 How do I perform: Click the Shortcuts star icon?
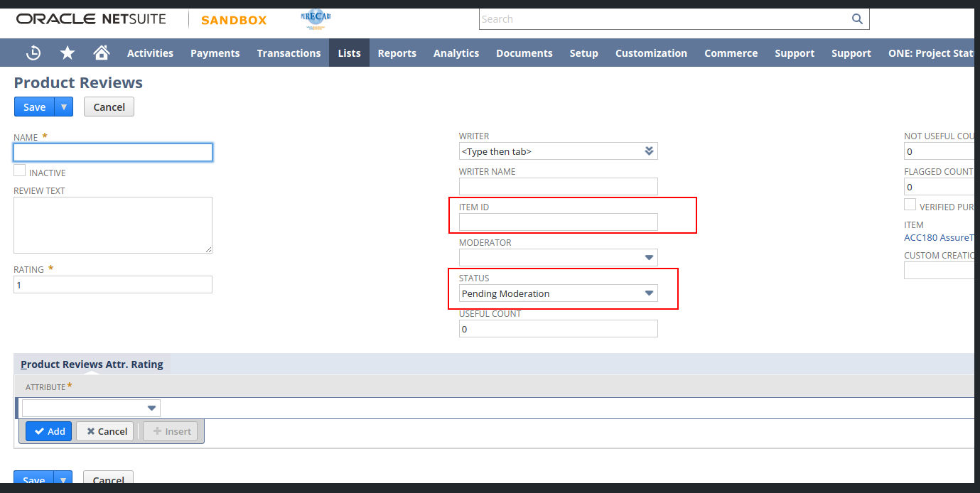tap(68, 53)
